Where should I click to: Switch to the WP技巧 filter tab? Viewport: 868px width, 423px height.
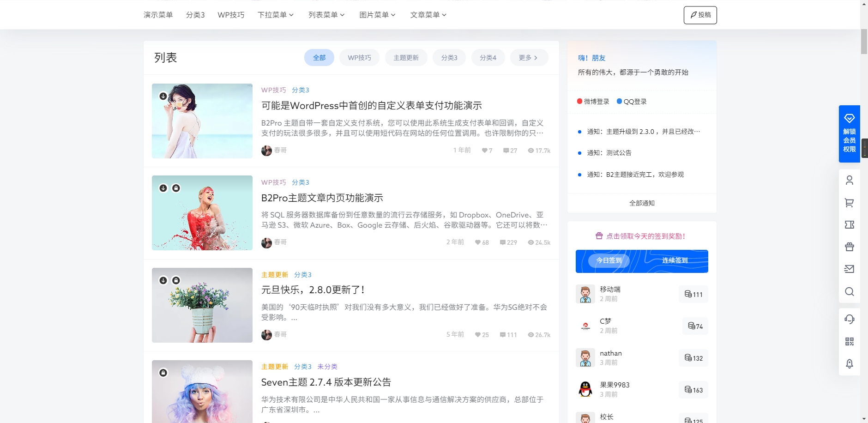(x=359, y=57)
